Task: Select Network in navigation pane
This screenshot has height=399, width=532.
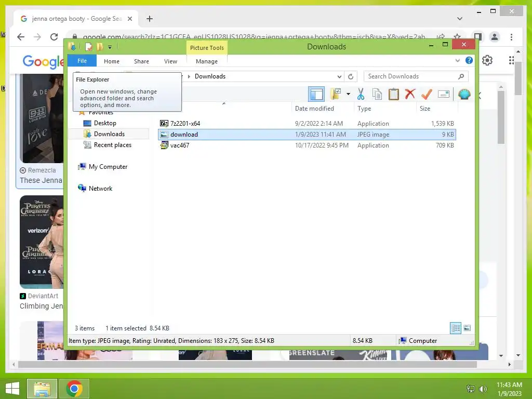Action: (100, 188)
